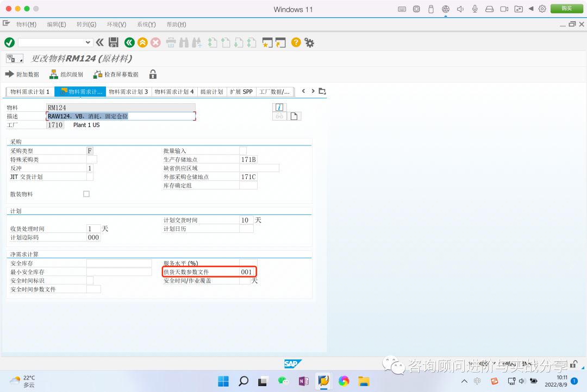Click the lock icon in application toolbar
The height and width of the screenshot is (392, 587).
(x=153, y=74)
